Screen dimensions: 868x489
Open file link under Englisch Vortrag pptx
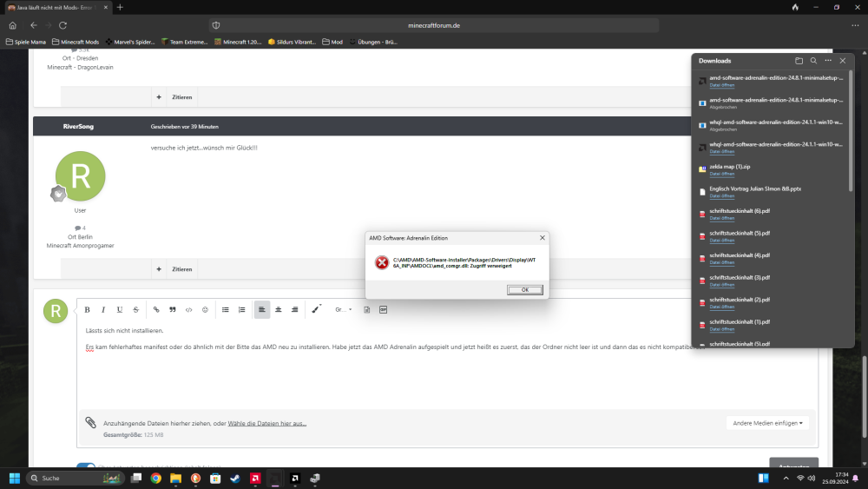click(x=722, y=196)
